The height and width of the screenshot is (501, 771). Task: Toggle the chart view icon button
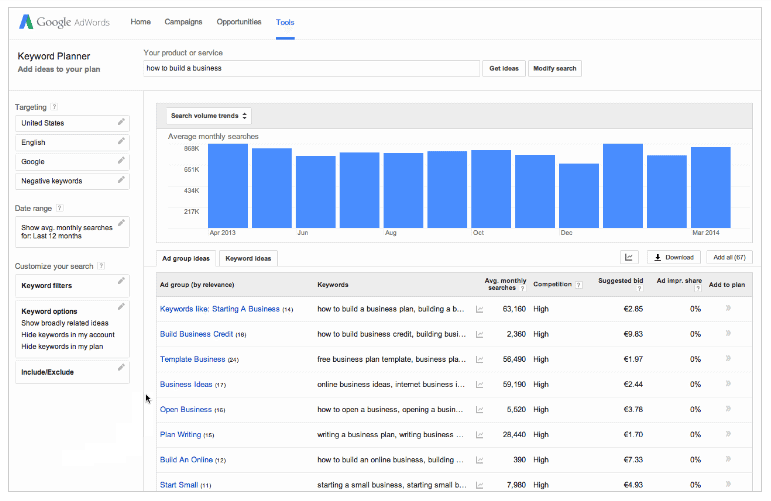point(629,257)
